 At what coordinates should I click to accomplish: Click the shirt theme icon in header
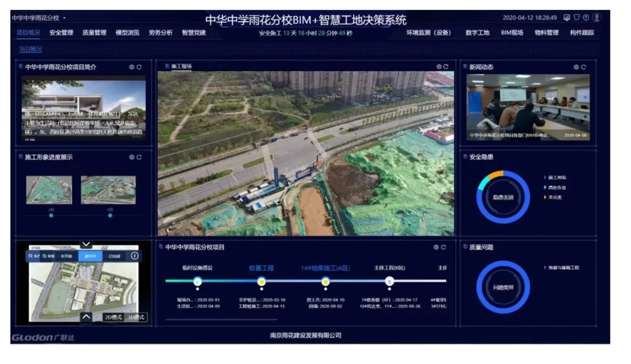tap(577, 17)
